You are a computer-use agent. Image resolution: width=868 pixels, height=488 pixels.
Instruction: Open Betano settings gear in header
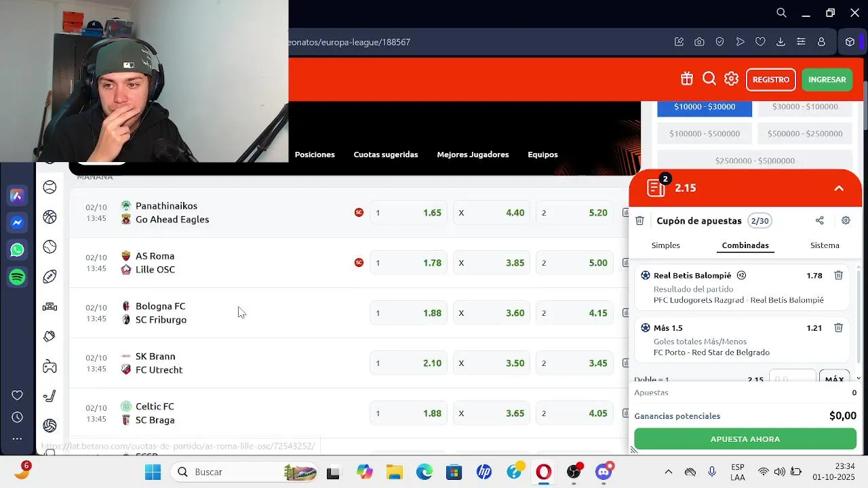click(731, 79)
